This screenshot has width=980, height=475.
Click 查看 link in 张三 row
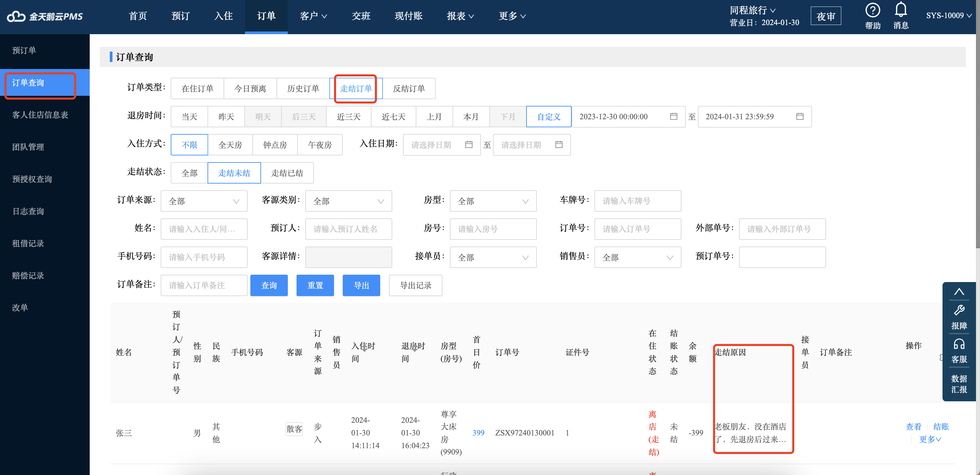pos(913,427)
